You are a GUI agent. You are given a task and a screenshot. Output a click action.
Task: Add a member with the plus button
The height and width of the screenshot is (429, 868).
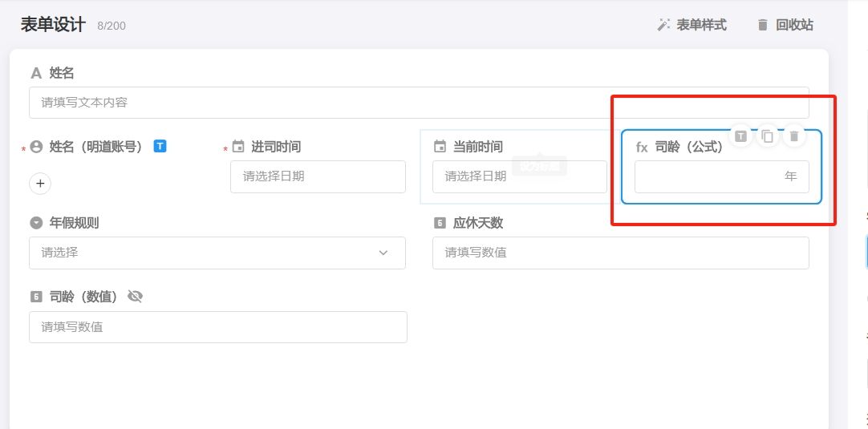pyautogui.click(x=40, y=184)
